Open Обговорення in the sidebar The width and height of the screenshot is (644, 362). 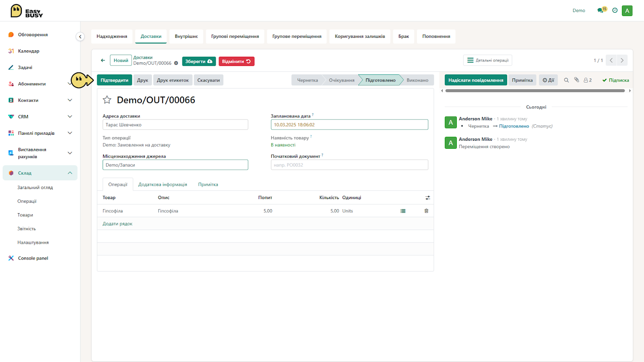(33, 35)
